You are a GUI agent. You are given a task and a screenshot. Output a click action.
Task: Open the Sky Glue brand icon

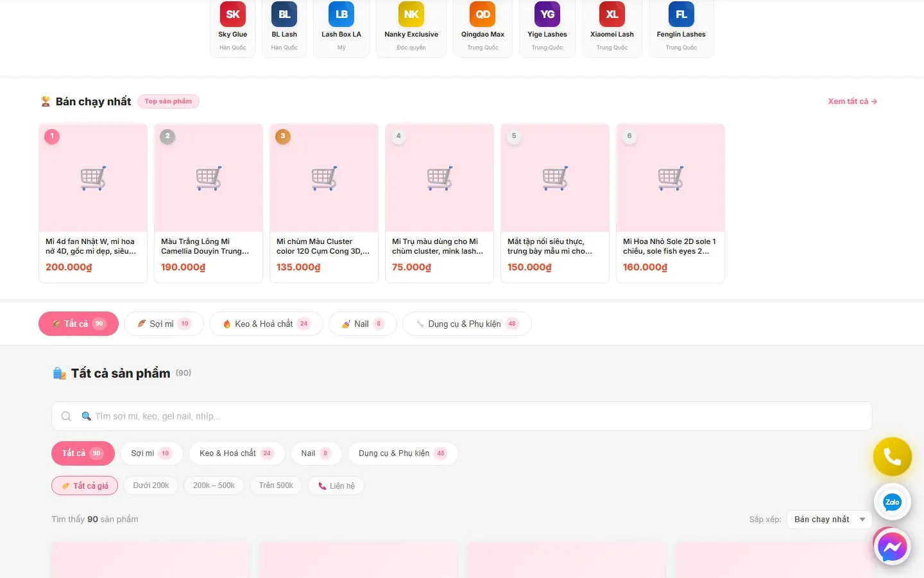(x=232, y=14)
